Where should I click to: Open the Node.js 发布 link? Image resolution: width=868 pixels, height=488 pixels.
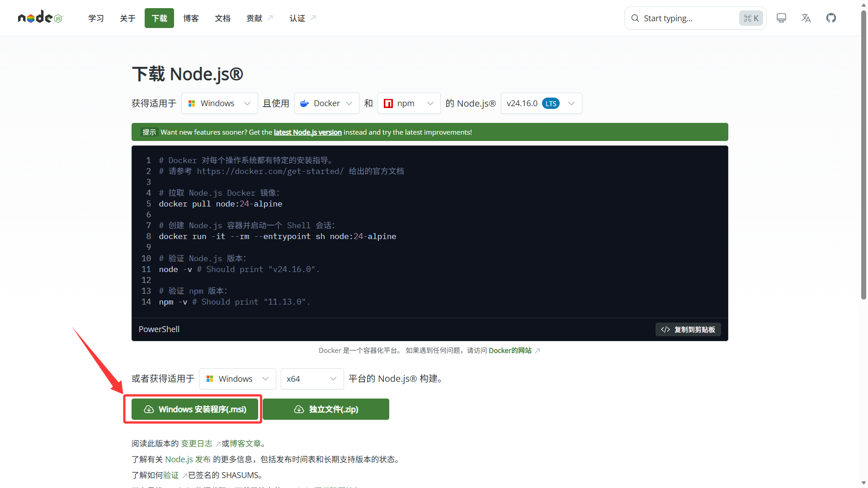coord(188,460)
